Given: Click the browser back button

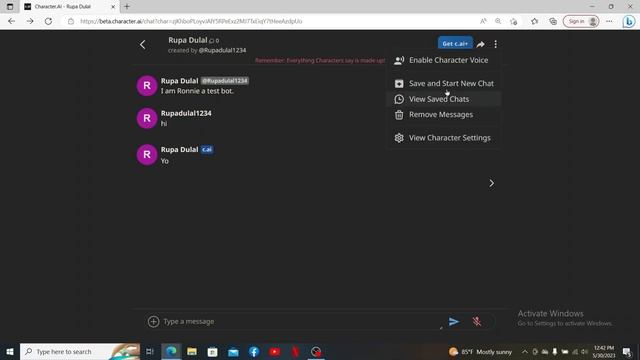Looking at the screenshot, I should pyautogui.click(x=11, y=21).
